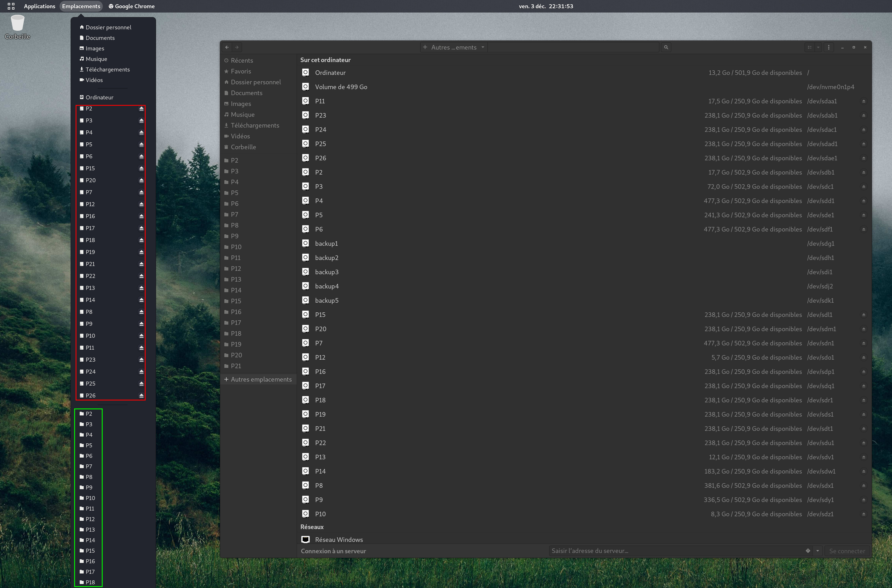
Task: Click the forward arrow in file manager
Action: pos(237,47)
